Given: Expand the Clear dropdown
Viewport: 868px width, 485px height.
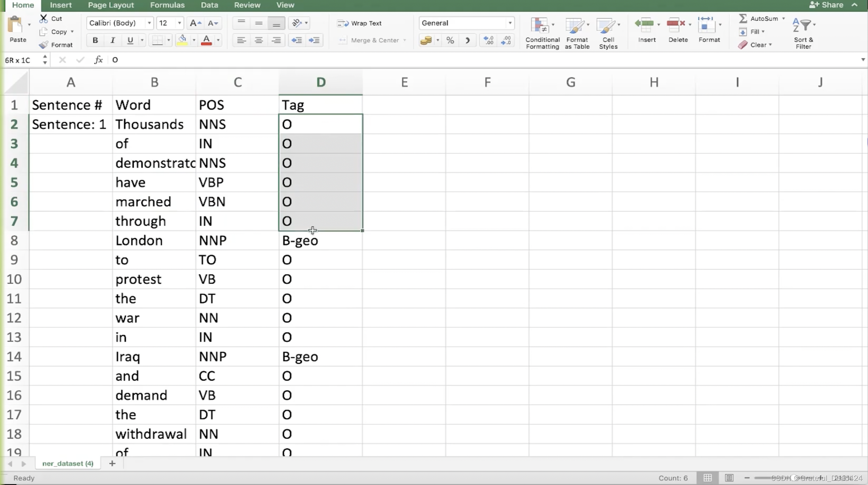Looking at the screenshot, I should click(x=770, y=45).
